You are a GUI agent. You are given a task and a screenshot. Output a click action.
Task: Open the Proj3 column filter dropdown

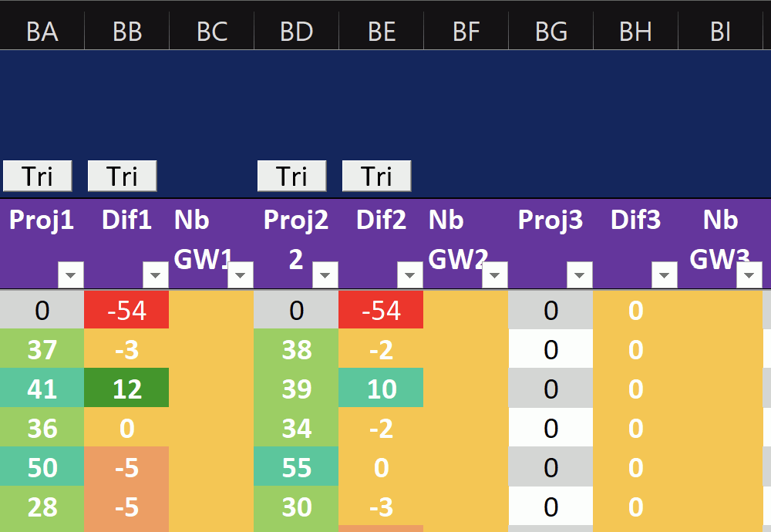coord(580,274)
